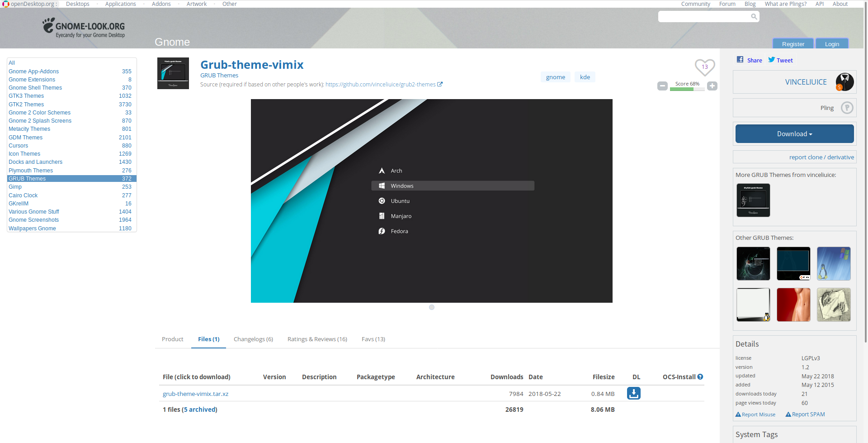Vote up with the plus icon

coord(712,86)
